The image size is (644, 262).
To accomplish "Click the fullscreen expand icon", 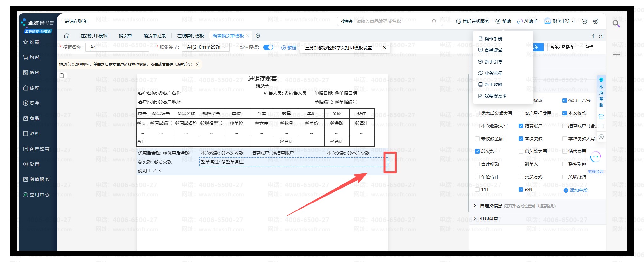I will pos(601,36).
